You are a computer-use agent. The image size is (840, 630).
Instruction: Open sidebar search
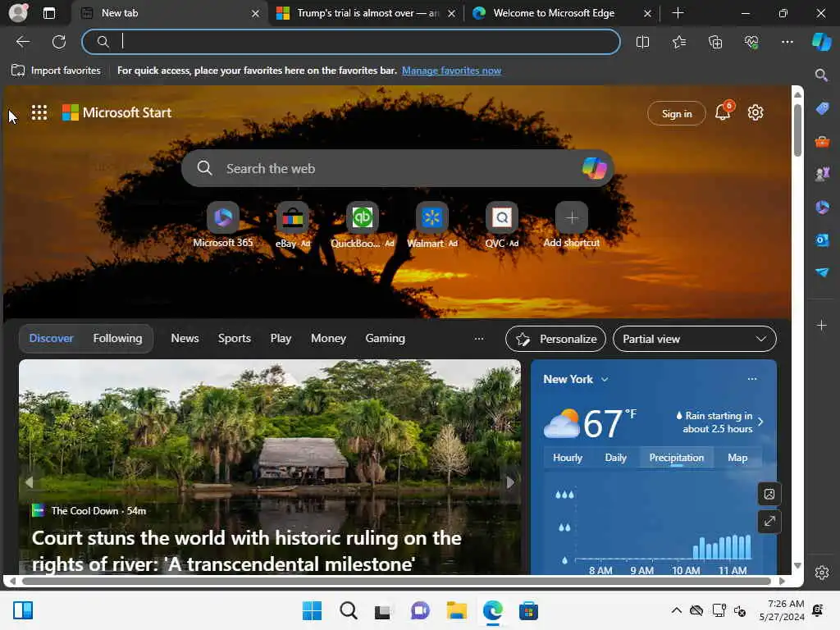[821, 75]
